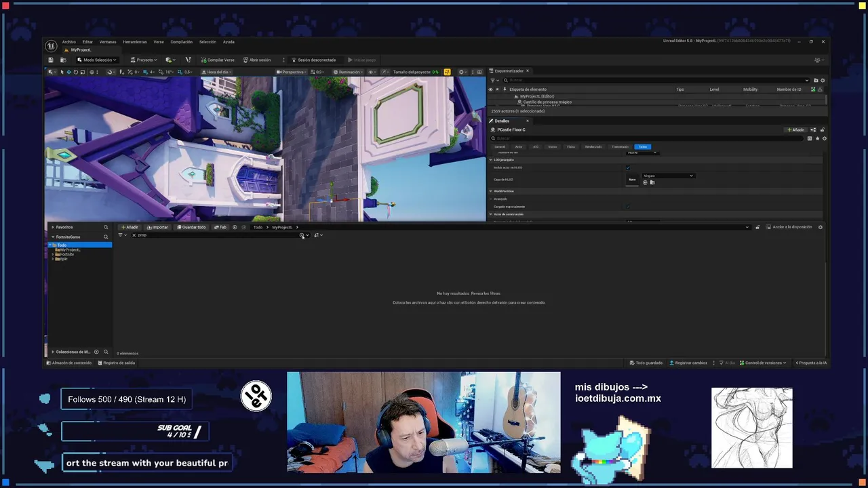Click the 'Importar' button in content browser
868x488 pixels.
coord(157,227)
